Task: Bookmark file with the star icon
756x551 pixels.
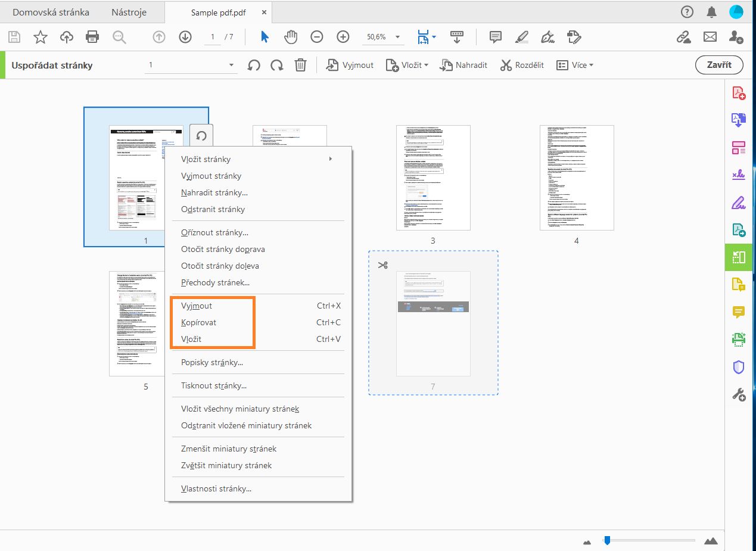Action: click(x=41, y=37)
